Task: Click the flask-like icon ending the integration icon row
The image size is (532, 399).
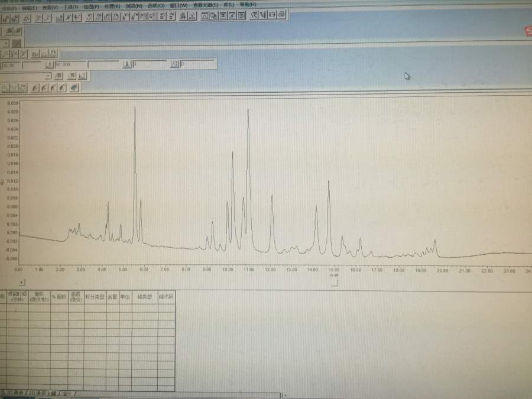Action: click(x=53, y=53)
